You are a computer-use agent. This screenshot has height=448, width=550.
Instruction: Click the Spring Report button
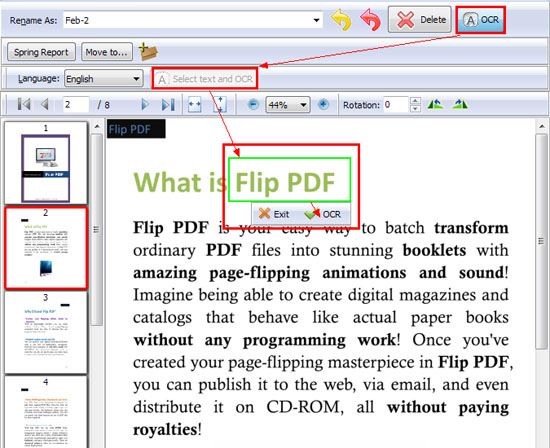pyautogui.click(x=41, y=52)
